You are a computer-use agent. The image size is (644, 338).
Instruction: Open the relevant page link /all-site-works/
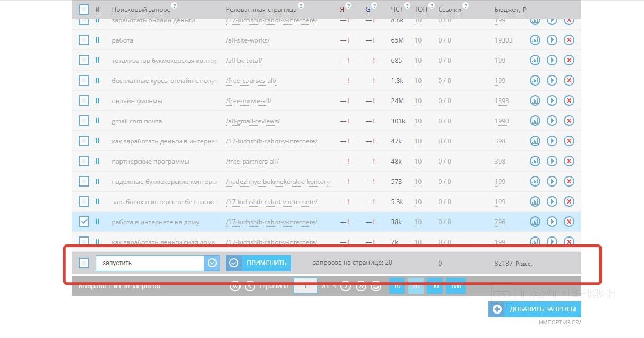click(x=247, y=40)
